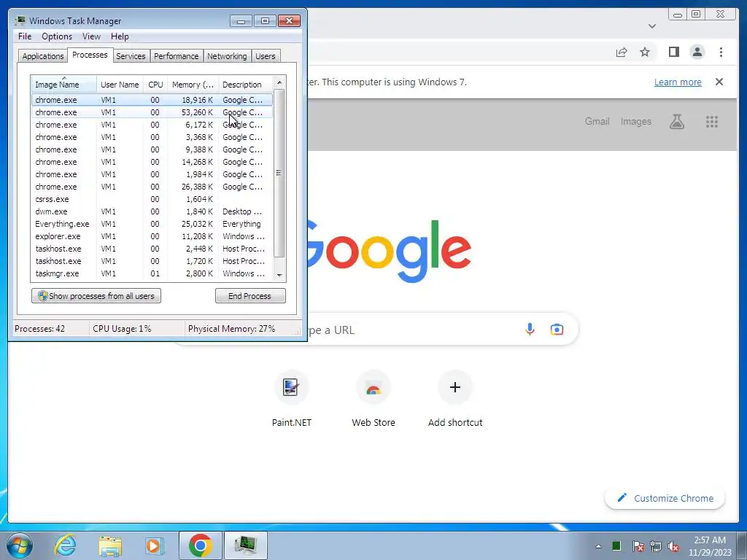Switch to the Applications tab
This screenshot has width=747, height=560.
[x=43, y=56]
